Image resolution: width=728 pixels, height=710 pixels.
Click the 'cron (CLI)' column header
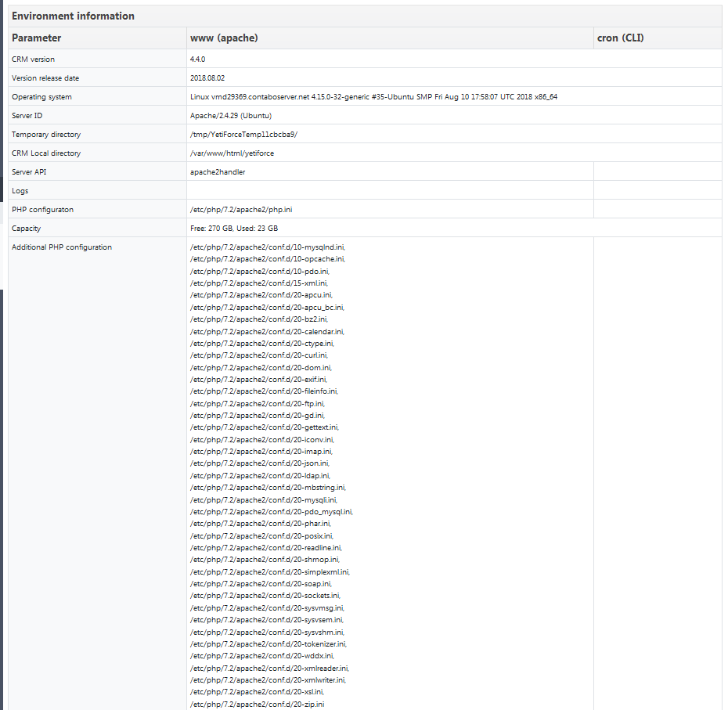620,38
